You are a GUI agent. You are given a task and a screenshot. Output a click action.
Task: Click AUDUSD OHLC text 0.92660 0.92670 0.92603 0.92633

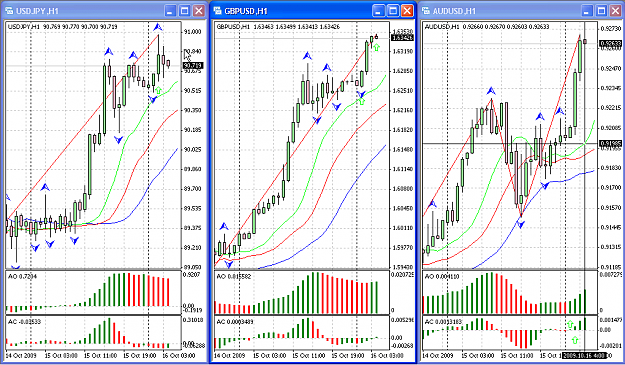(x=506, y=27)
